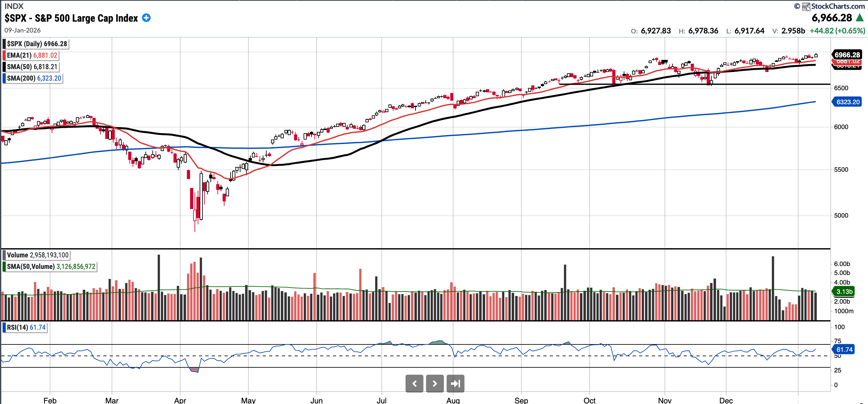Click the StockCharts.com copyright text link
This screenshot has height=404, width=868.
[838, 6]
